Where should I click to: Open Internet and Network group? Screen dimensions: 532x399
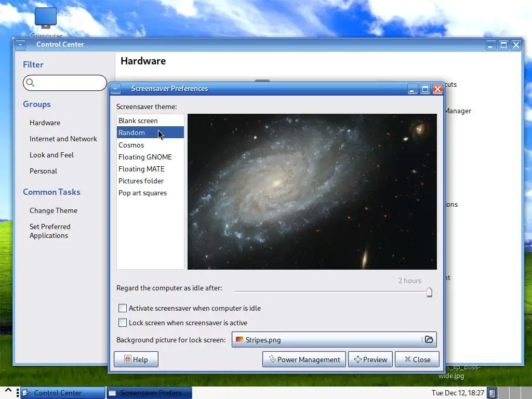tap(63, 139)
